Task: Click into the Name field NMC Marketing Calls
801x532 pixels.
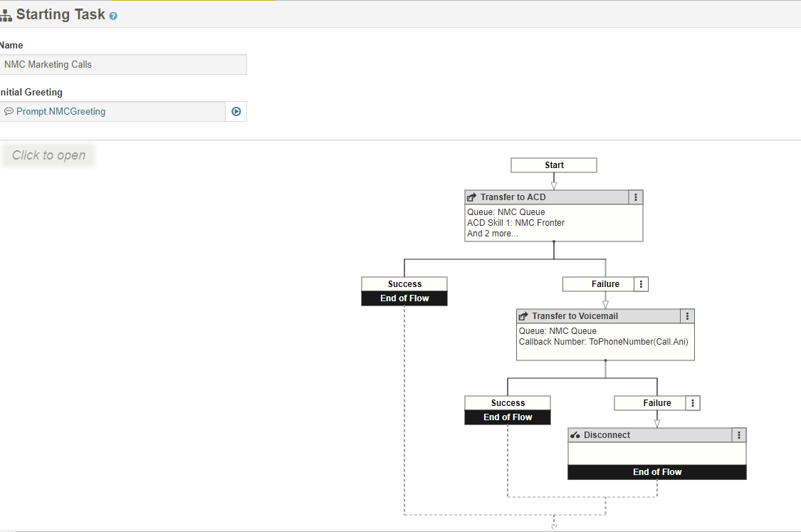Action: [x=122, y=64]
